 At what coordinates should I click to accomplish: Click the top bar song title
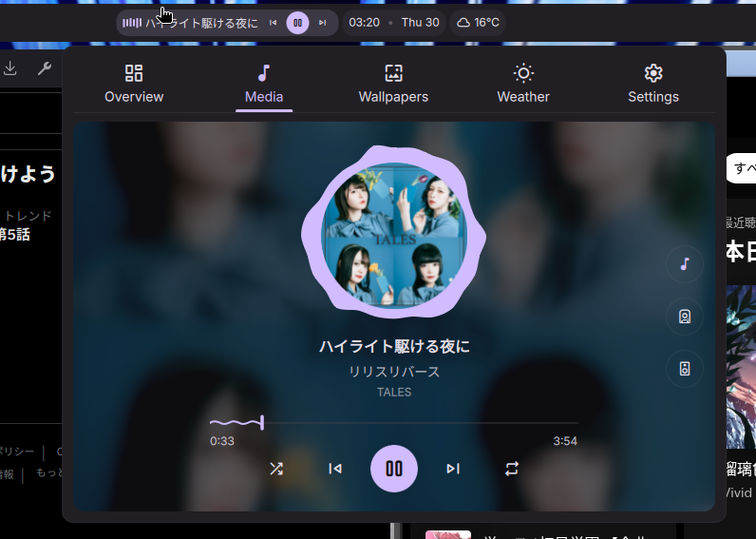pyautogui.click(x=202, y=23)
